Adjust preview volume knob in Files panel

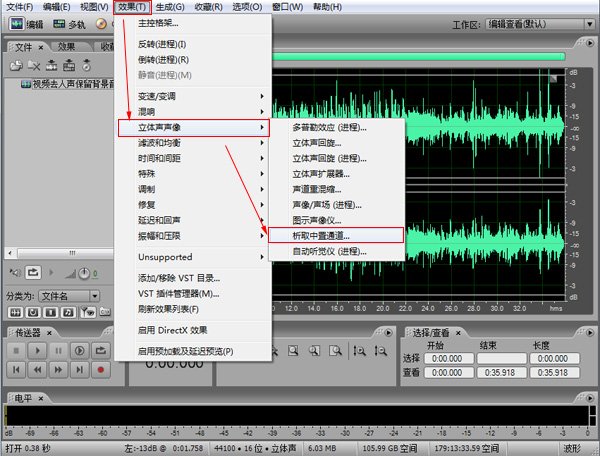pyautogui.click(x=84, y=273)
